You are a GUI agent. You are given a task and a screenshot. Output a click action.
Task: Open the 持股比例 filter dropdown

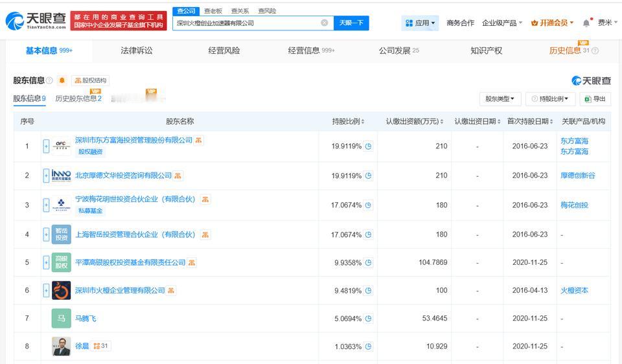[550, 98]
